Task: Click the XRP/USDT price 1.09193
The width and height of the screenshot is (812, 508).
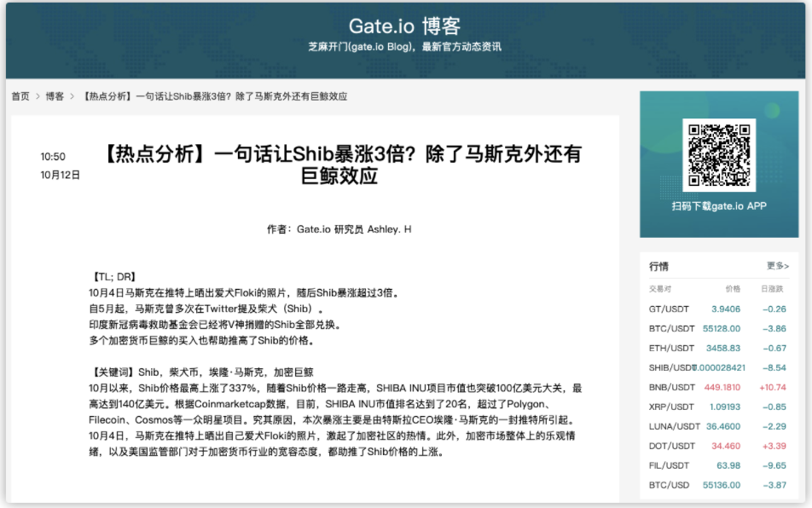Action: pyautogui.click(x=724, y=407)
